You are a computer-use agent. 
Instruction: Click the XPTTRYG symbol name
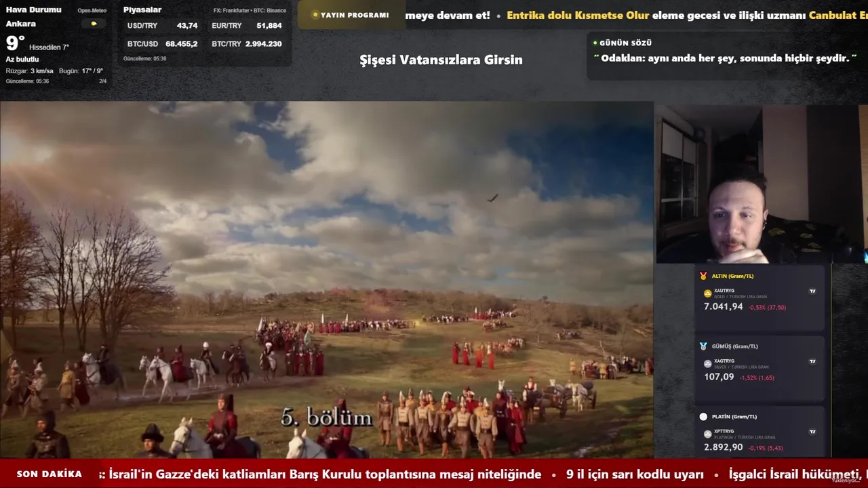point(724,432)
